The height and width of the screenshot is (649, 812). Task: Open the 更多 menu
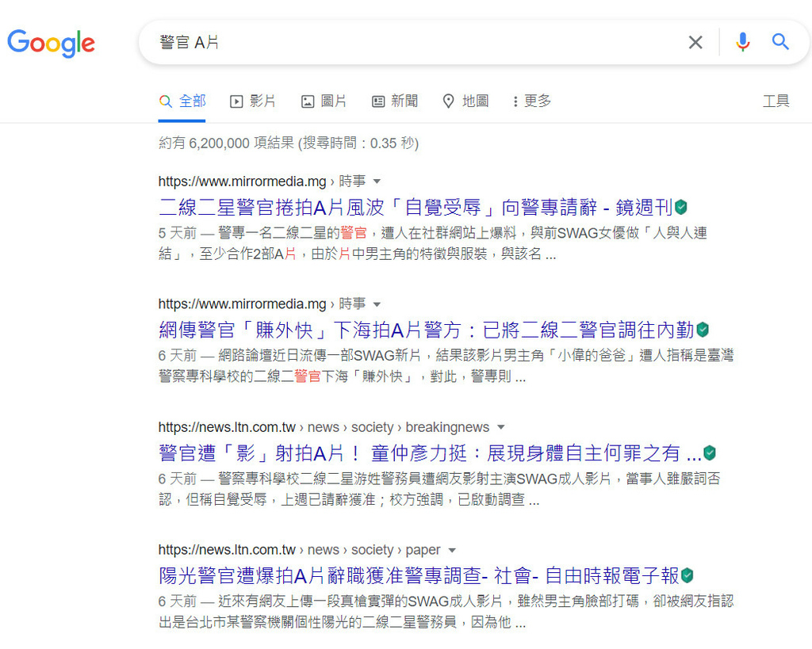point(532,101)
